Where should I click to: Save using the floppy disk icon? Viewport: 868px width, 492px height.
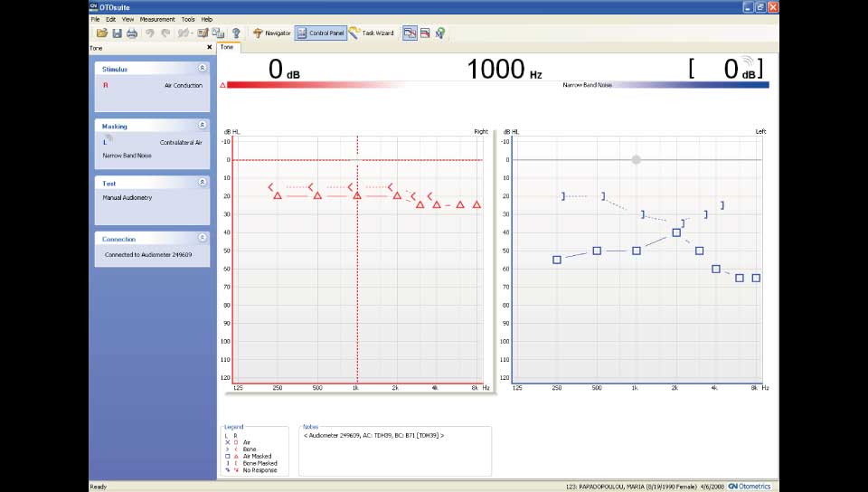117,33
